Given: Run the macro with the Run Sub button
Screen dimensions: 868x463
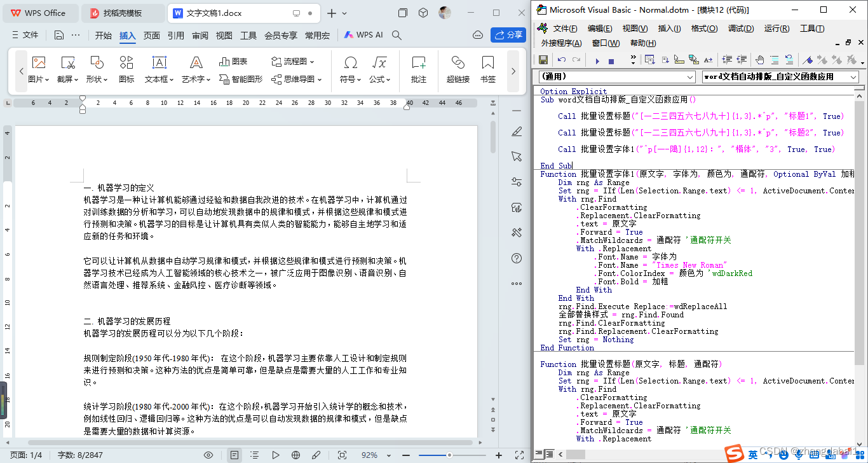Looking at the screenshot, I should [597, 60].
